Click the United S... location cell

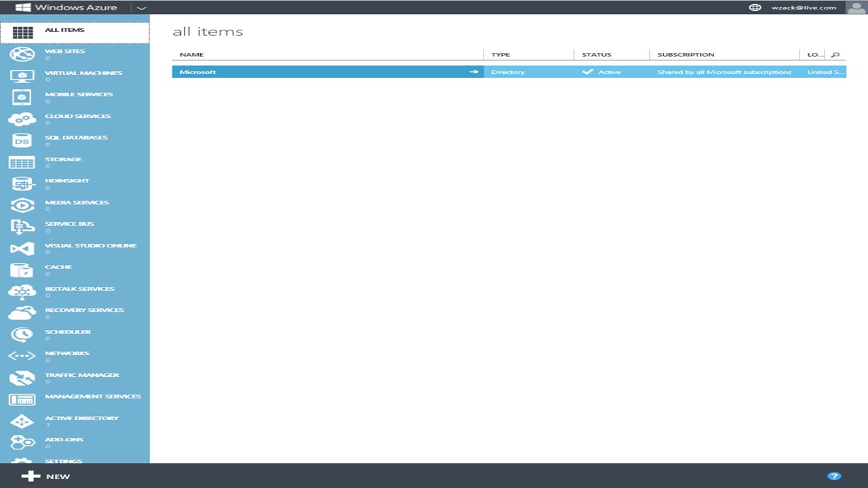click(825, 72)
